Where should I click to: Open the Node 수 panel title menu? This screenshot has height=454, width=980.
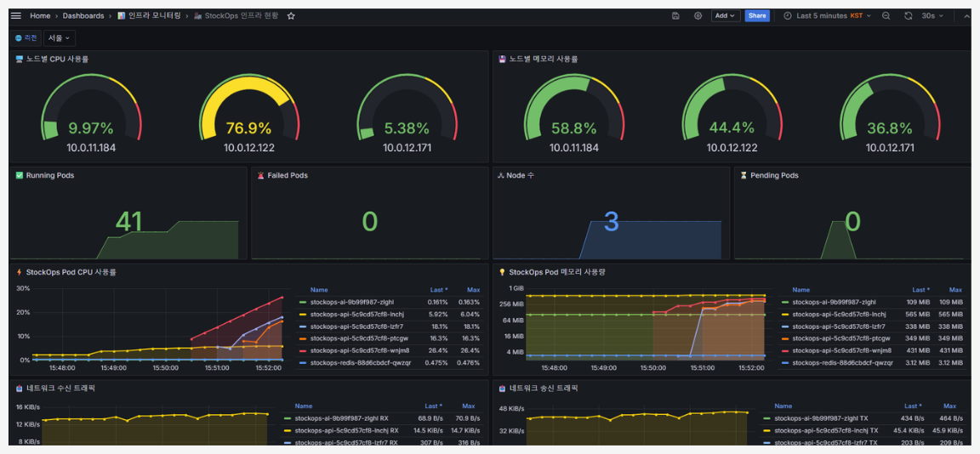pyautogui.click(x=520, y=175)
